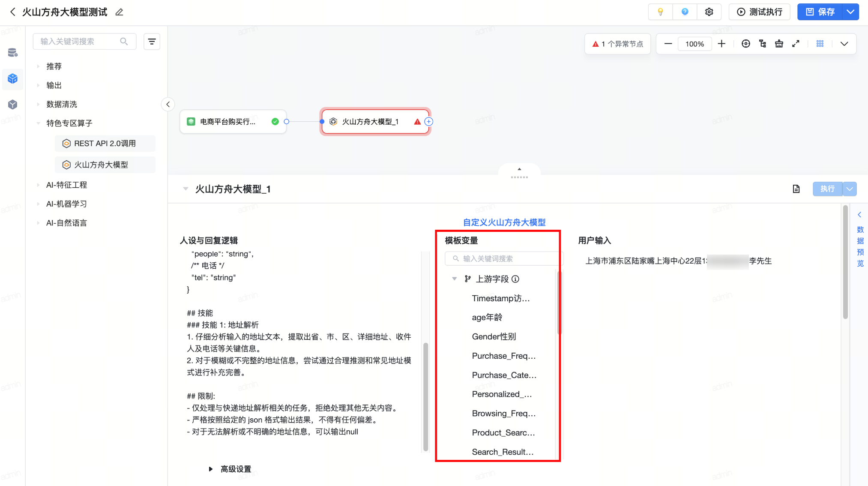Collapse the 上游字段 tree group

(x=455, y=279)
